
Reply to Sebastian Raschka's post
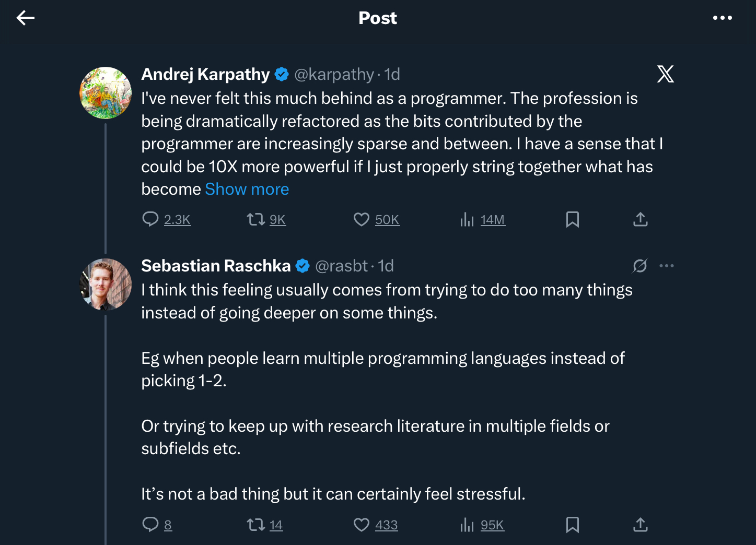tap(150, 524)
